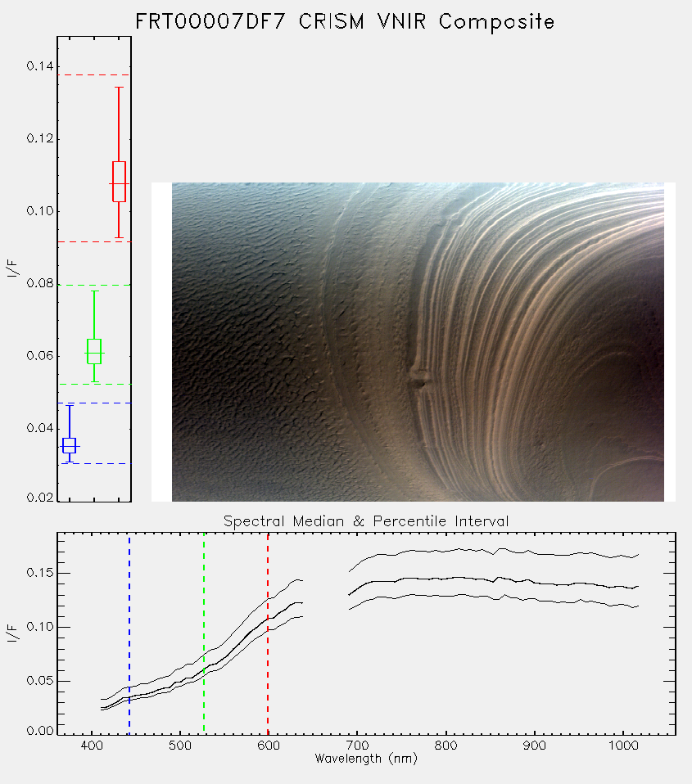Click the 400 tick label on wavelength axis
This screenshot has height=784, width=692.
(92, 746)
